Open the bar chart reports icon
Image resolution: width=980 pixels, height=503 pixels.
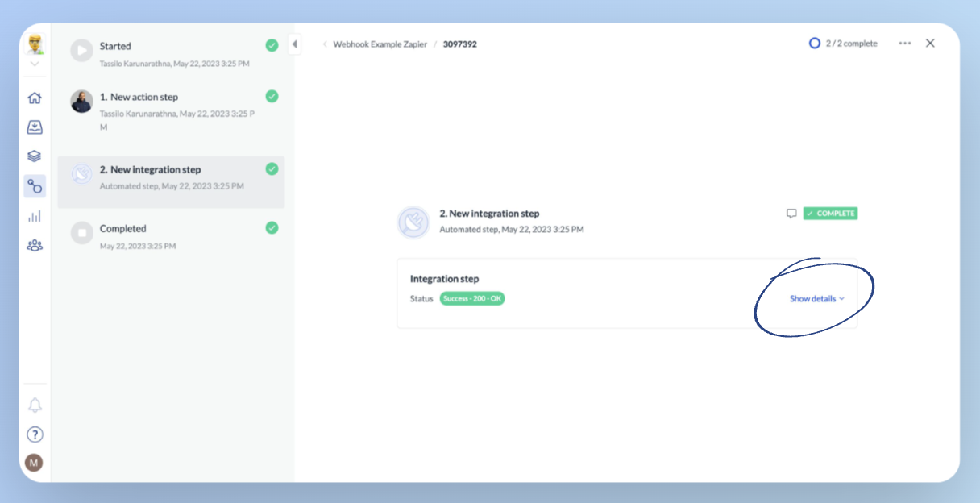(x=35, y=216)
